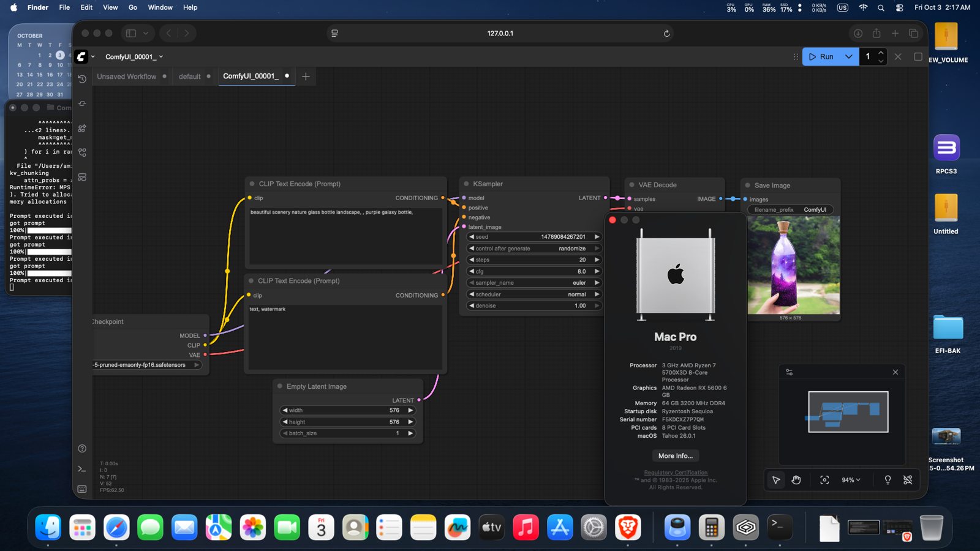Switch to the default workflow tab

click(x=190, y=76)
